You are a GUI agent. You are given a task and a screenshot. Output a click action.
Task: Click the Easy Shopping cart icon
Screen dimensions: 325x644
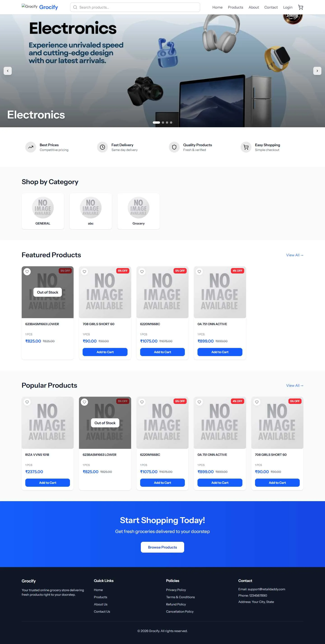click(246, 147)
